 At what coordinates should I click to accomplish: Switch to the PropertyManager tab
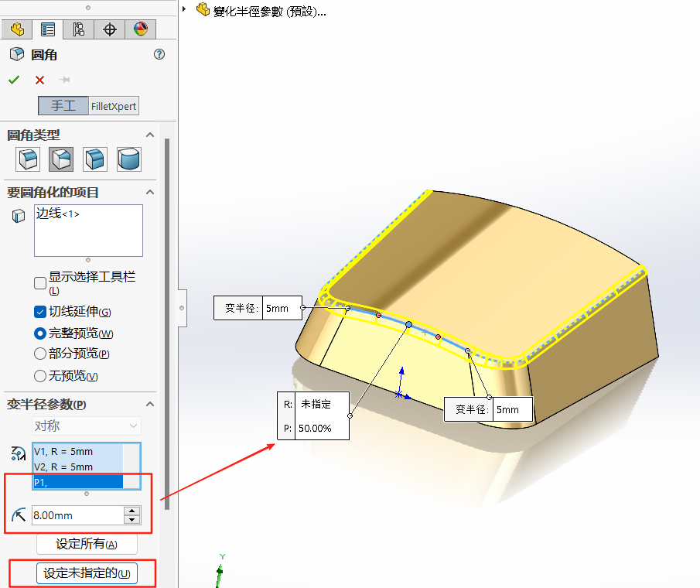[47, 29]
